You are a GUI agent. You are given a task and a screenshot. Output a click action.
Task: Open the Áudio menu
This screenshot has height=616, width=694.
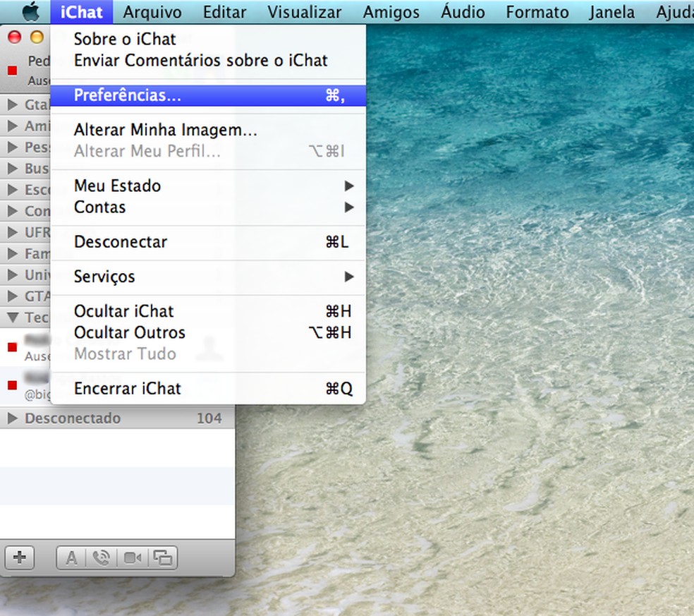[463, 12]
